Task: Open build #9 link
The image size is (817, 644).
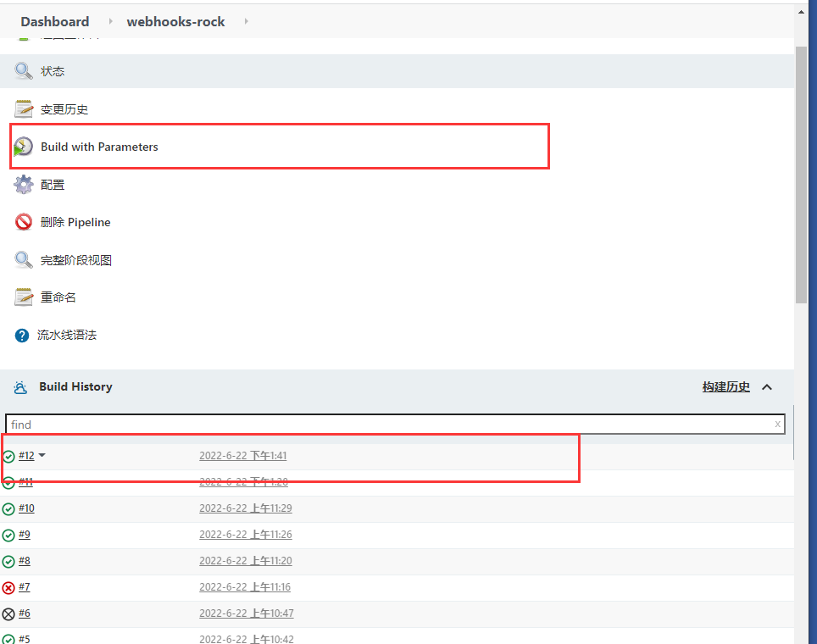Action: coord(25,535)
